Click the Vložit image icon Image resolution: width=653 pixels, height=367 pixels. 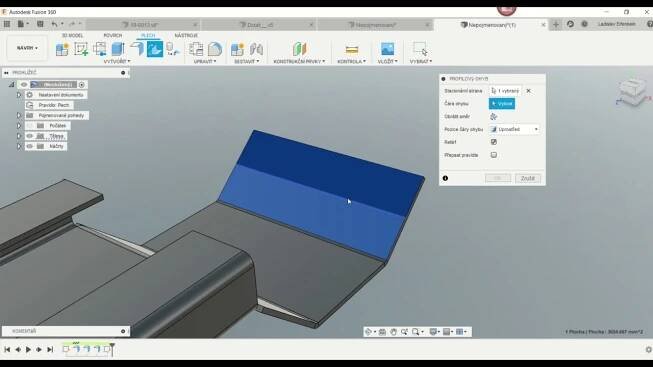click(387, 49)
